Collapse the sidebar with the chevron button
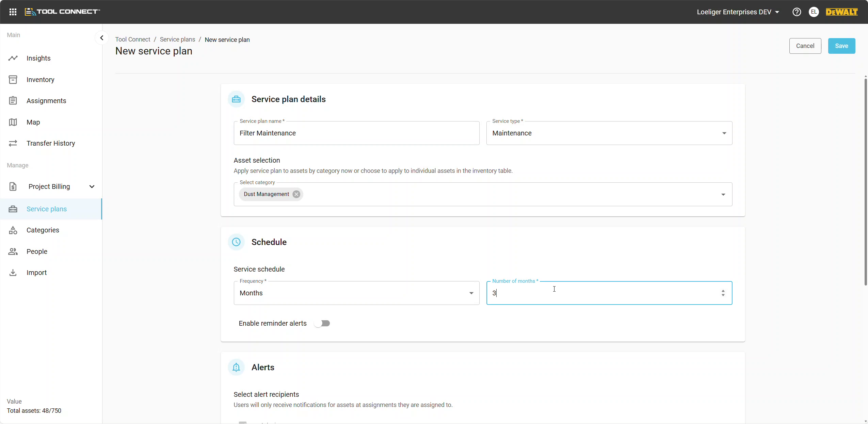868x424 pixels. point(102,38)
